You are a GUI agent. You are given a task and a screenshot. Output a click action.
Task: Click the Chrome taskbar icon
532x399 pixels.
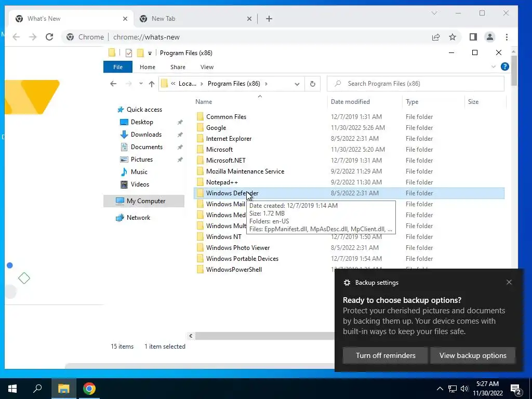[89, 389]
